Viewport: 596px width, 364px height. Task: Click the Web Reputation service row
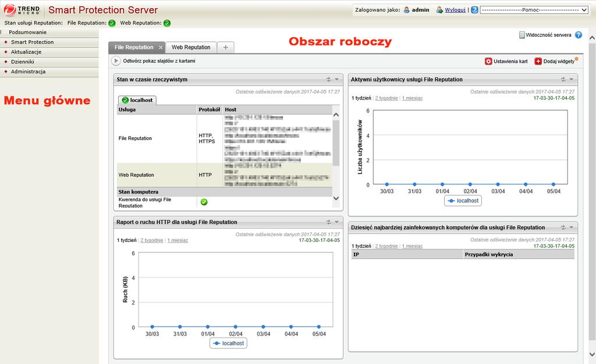pyautogui.click(x=224, y=175)
